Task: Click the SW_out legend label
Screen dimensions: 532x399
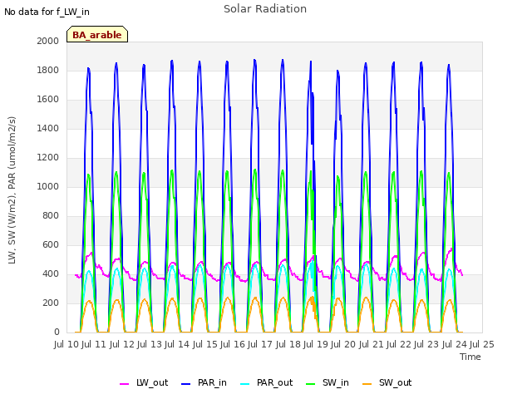Action: 395,382
